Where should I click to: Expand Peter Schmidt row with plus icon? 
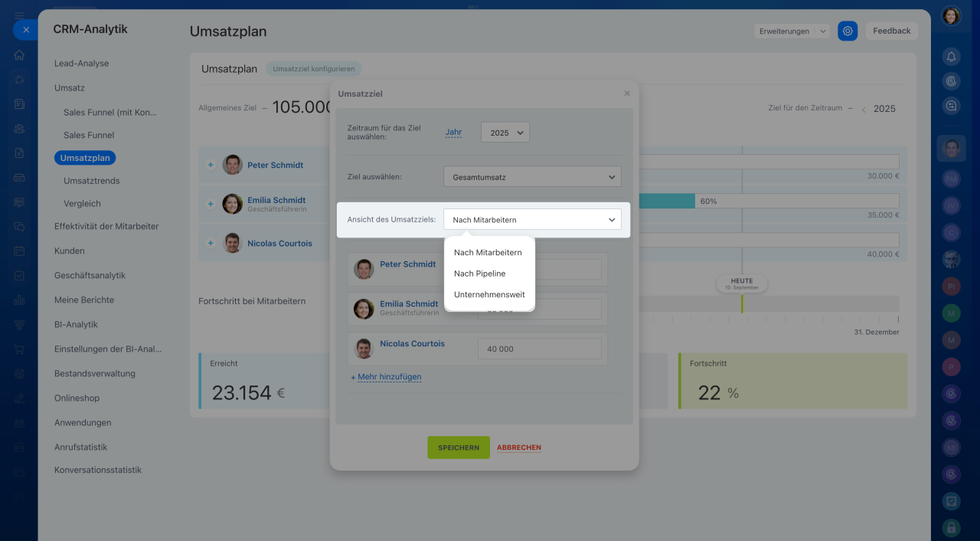(211, 165)
